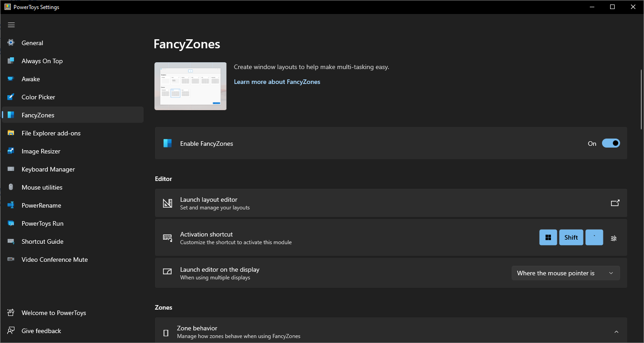This screenshot has height=343, width=644.
Task: Click the Zones section heading
Action: (x=163, y=307)
